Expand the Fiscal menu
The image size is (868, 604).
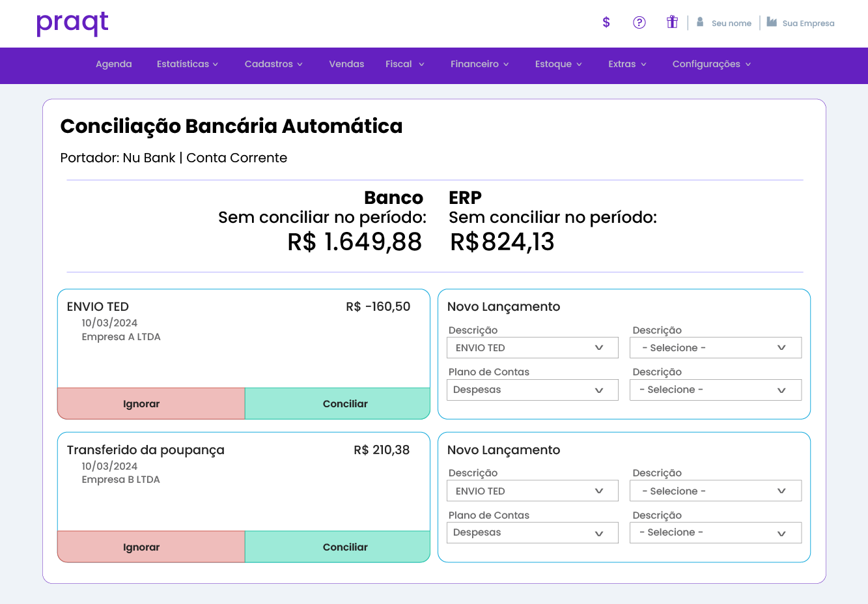click(x=405, y=64)
